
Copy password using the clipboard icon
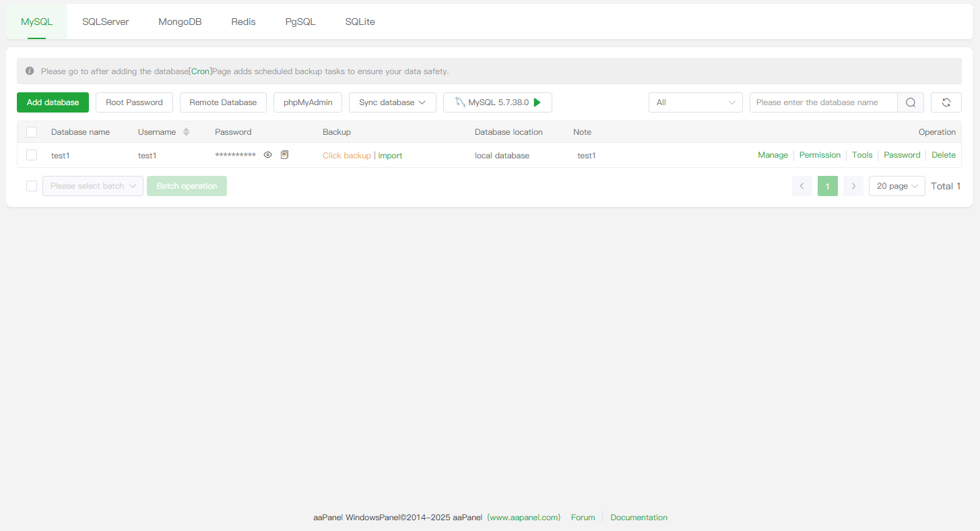(284, 155)
